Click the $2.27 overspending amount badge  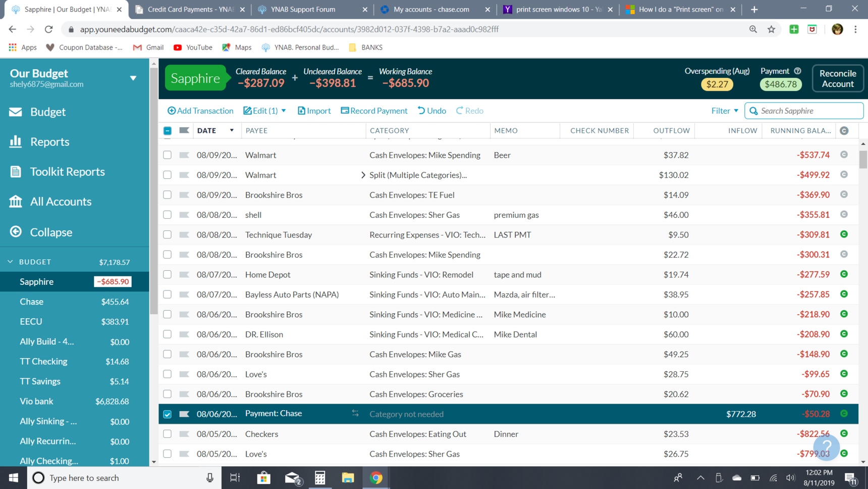(717, 84)
